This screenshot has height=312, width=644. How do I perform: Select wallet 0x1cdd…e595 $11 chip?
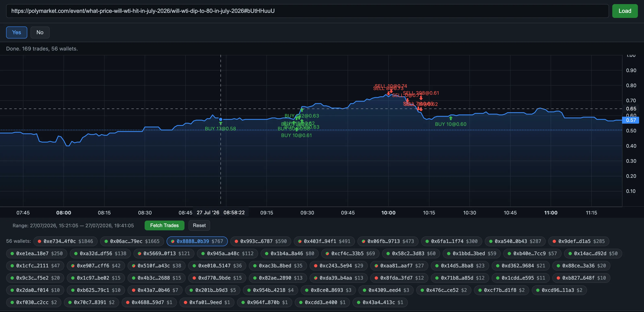click(x=521, y=278)
